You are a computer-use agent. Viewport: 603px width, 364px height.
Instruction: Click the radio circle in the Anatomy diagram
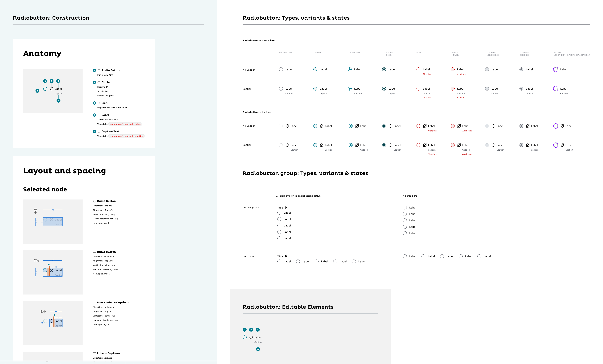45,89
